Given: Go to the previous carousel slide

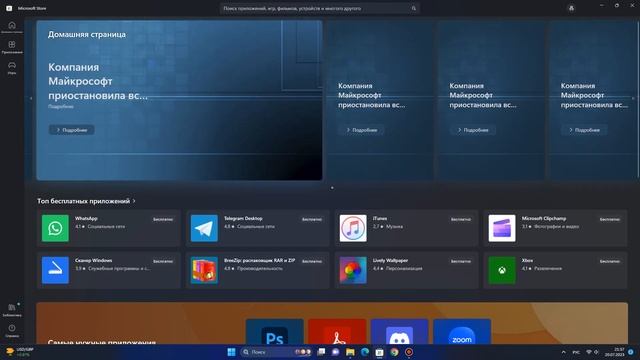Looking at the screenshot, I should click(x=31, y=98).
